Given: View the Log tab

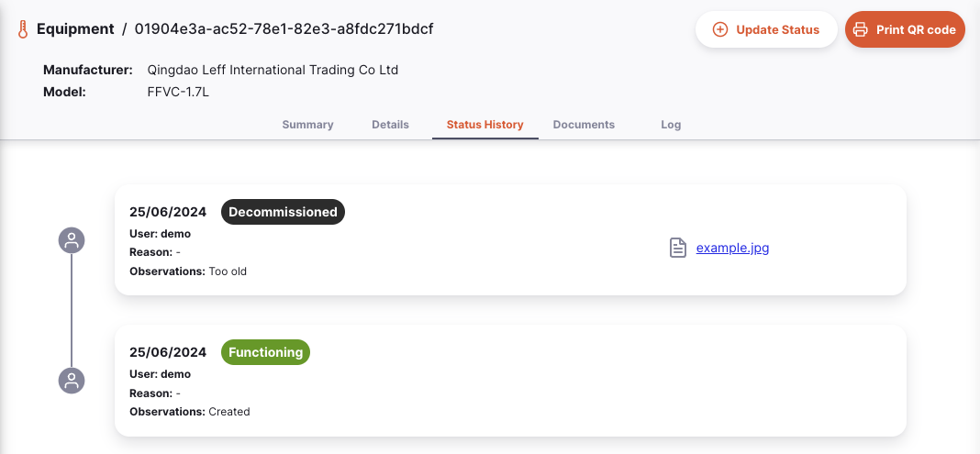Looking at the screenshot, I should click(671, 124).
